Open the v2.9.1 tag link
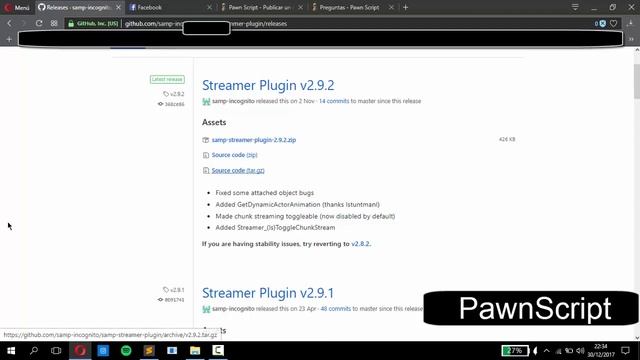 point(174,290)
